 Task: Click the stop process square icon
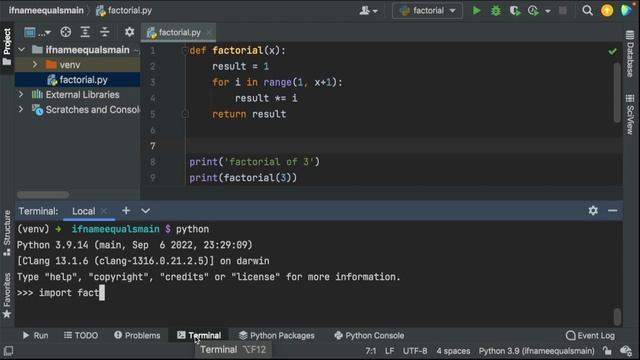[x=562, y=11]
